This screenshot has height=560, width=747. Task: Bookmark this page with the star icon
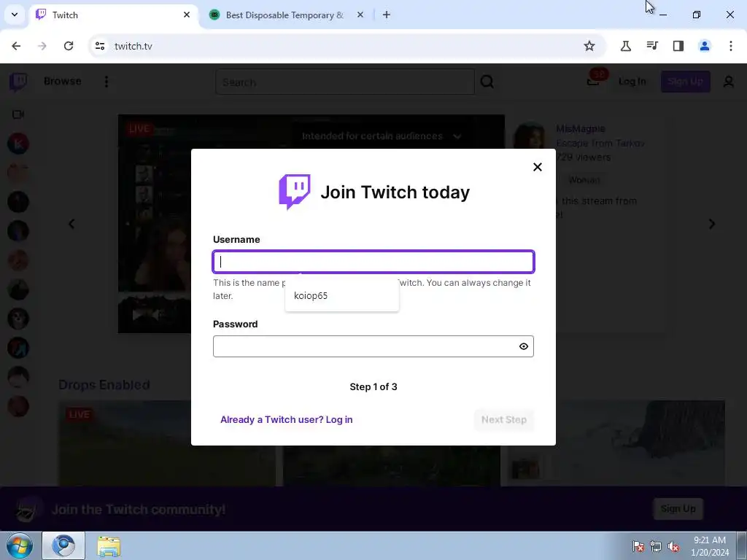(589, 46)
